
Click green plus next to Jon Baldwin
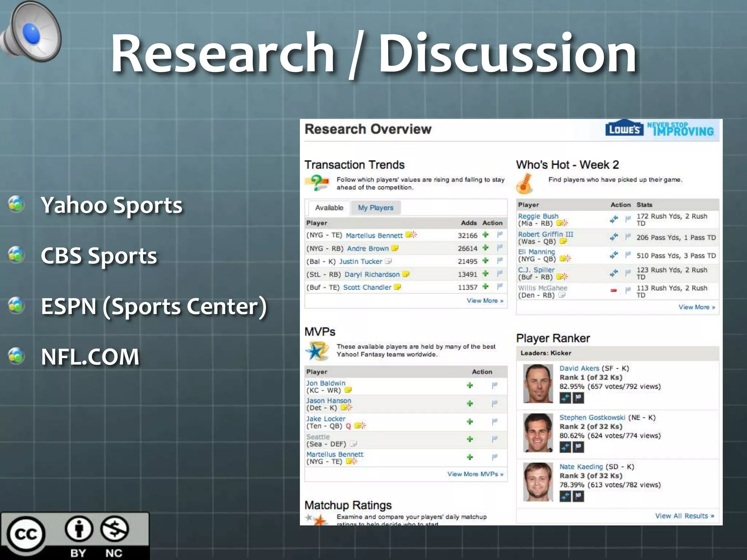click(x=470, y=385)
